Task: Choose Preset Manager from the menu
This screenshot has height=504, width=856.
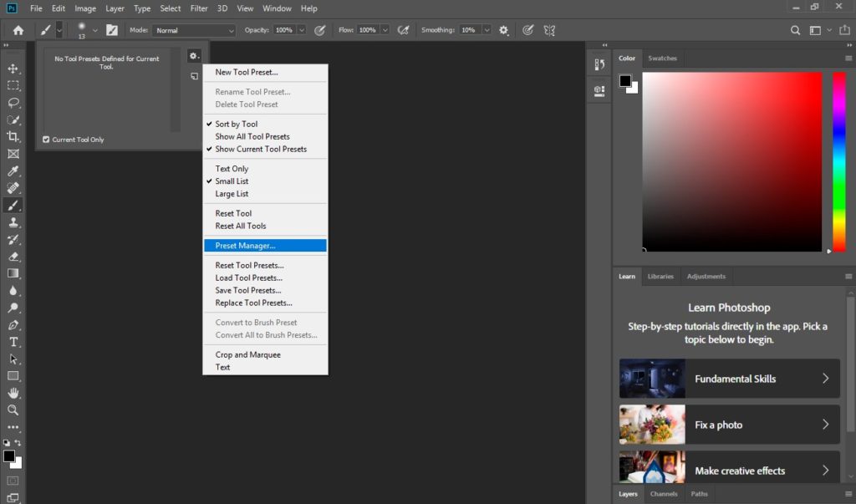Action: coord(245,246)
